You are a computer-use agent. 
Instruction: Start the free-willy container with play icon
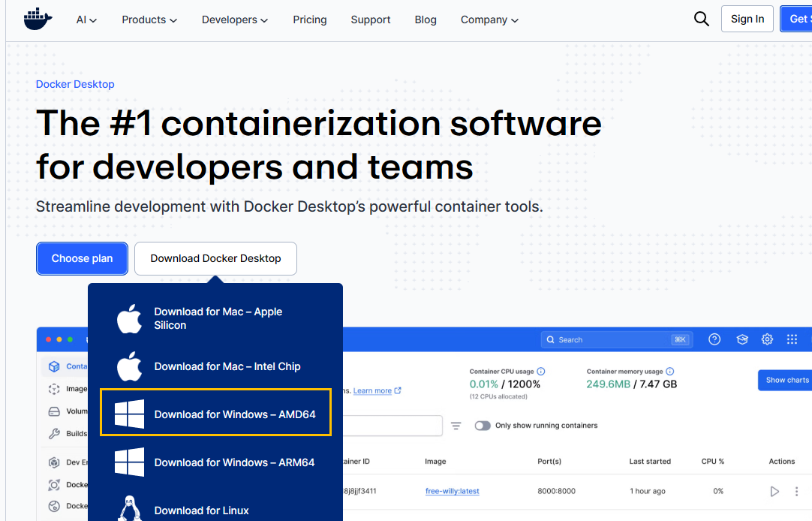pyautogui.click(x=774, y=491)
